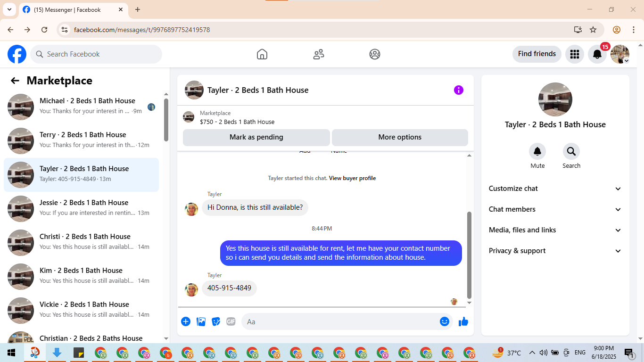This screenshot has height=362, width=644.
Task: Show hidden system tray icons
Action: [532, 353]
